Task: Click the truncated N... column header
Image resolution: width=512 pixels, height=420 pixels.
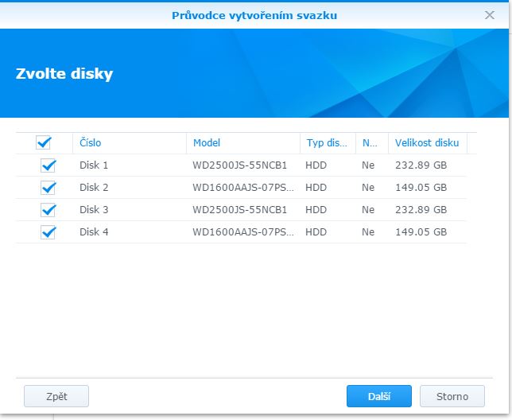Action: point(370,143)
